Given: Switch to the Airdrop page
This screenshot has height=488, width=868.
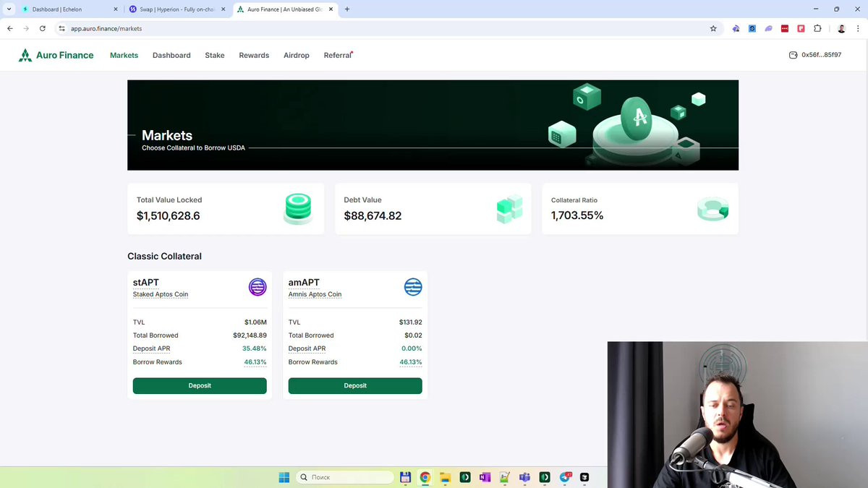Looking at the screenshot, I should [x=297, y=55].
